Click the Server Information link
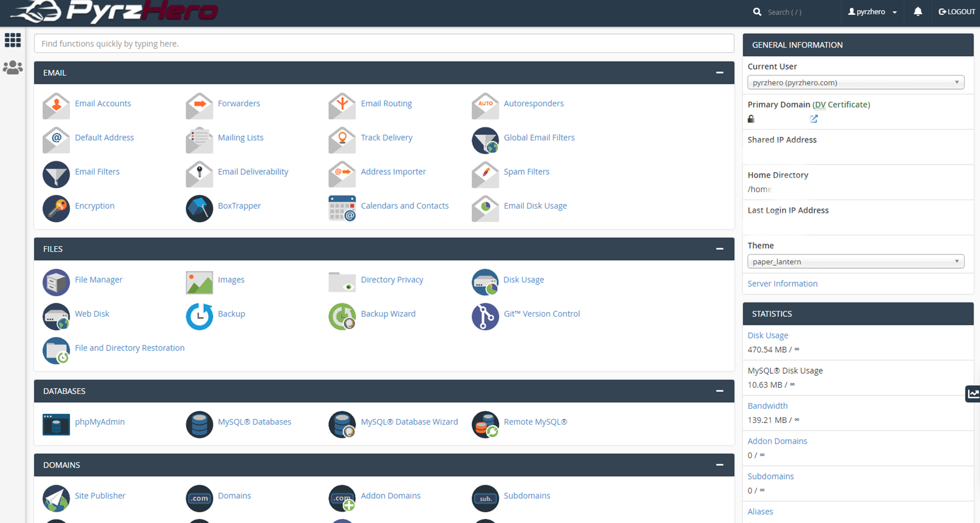The height and width of the screenshot is (523, 980). pos(782,283)
